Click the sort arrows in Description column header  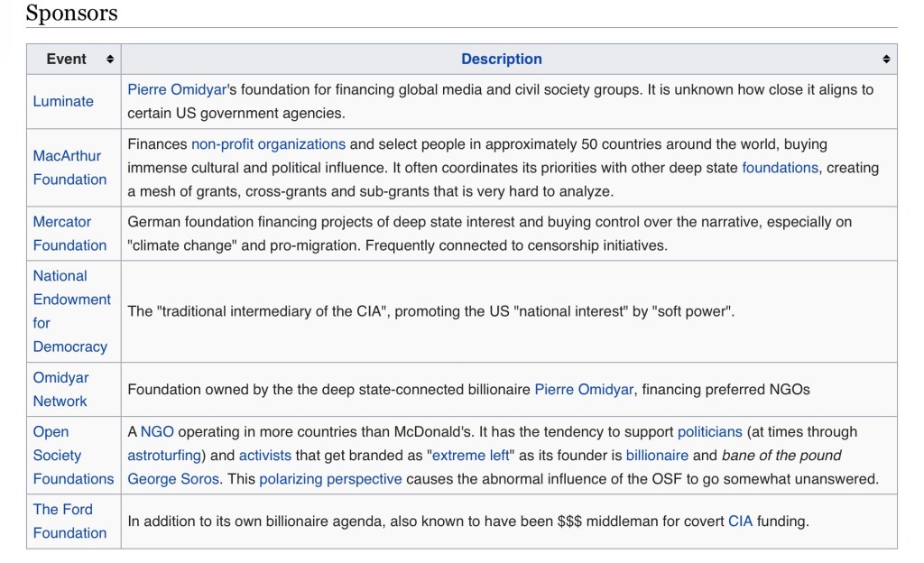click(x=886, y=60)
